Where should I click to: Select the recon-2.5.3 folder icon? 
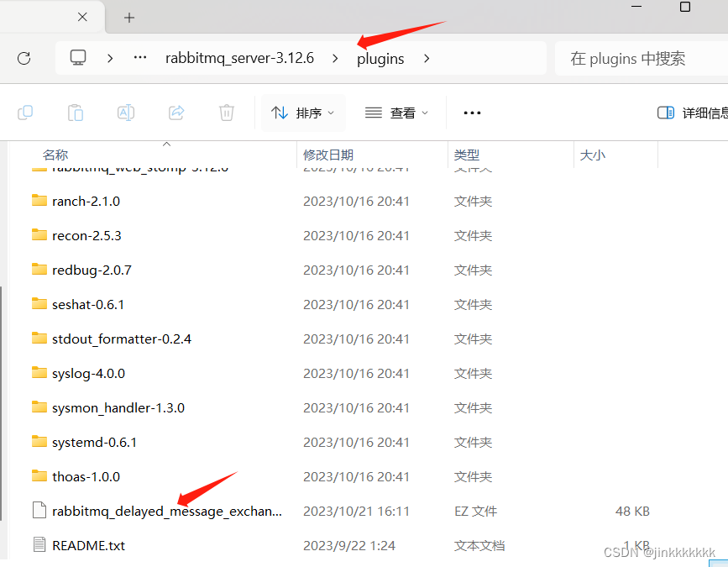click(39, 234)
